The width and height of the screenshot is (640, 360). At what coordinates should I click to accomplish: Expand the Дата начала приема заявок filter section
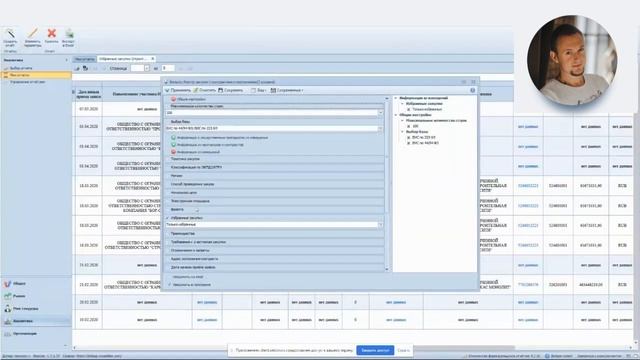click(x=274, y=267)
